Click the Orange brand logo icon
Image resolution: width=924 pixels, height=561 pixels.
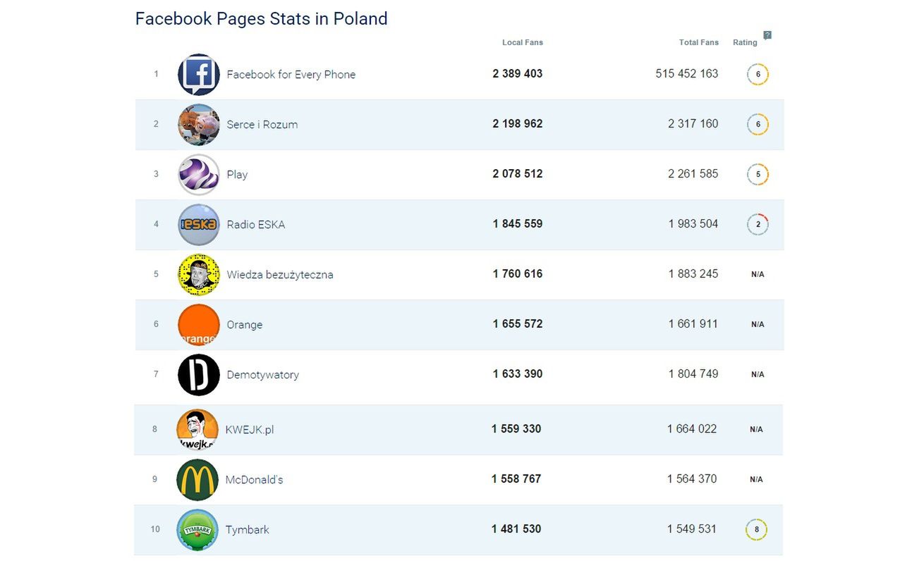click(198, 325)
